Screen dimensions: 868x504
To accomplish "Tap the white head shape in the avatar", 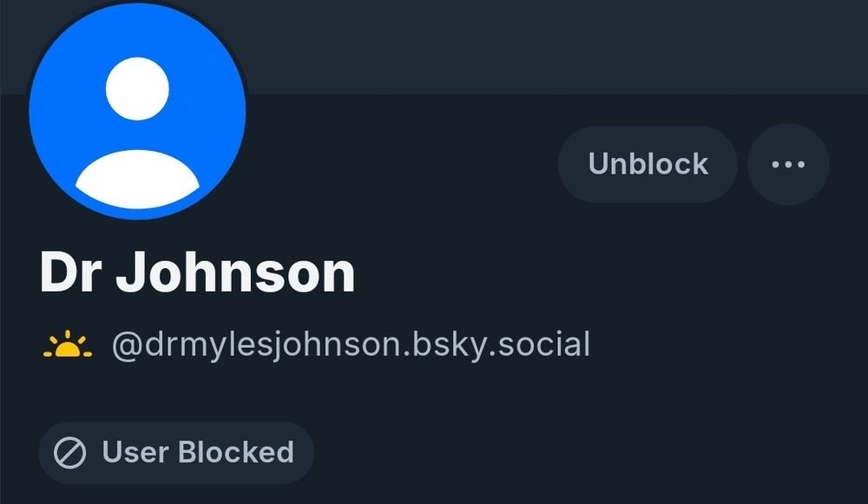I will click(137, 88).
